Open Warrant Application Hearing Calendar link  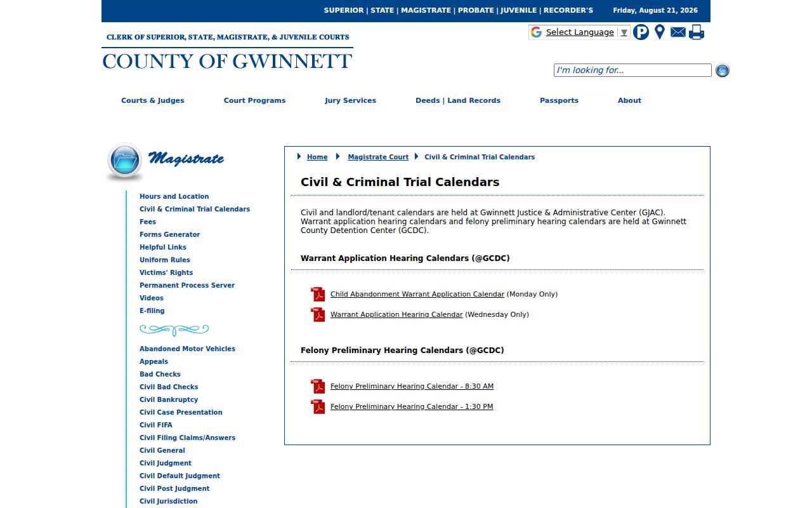coord(396,315)
